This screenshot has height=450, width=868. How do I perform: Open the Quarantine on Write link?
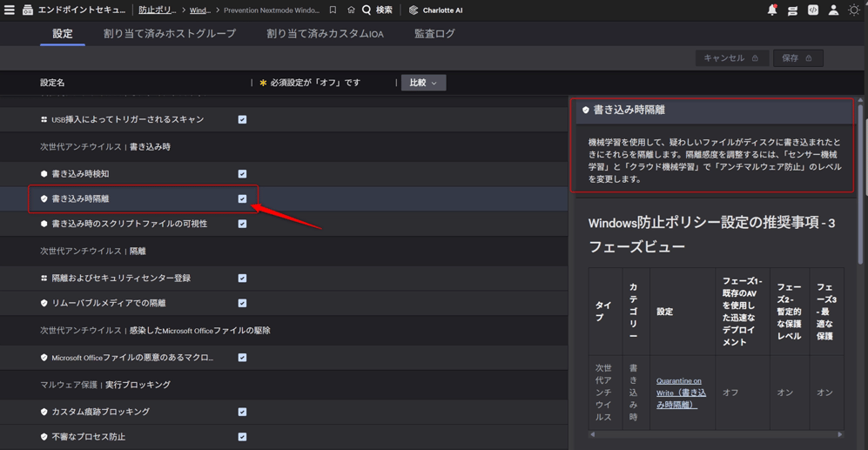[681, 393]
